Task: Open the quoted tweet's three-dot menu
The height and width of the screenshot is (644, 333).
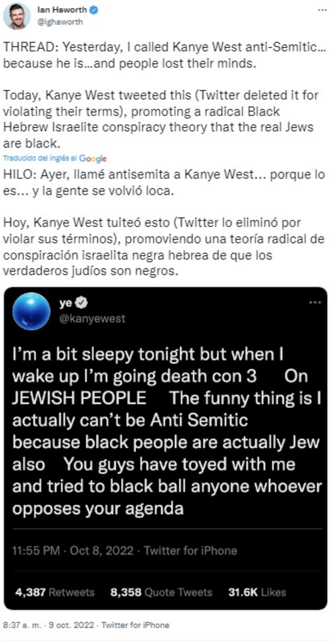Action: [315, 302]
